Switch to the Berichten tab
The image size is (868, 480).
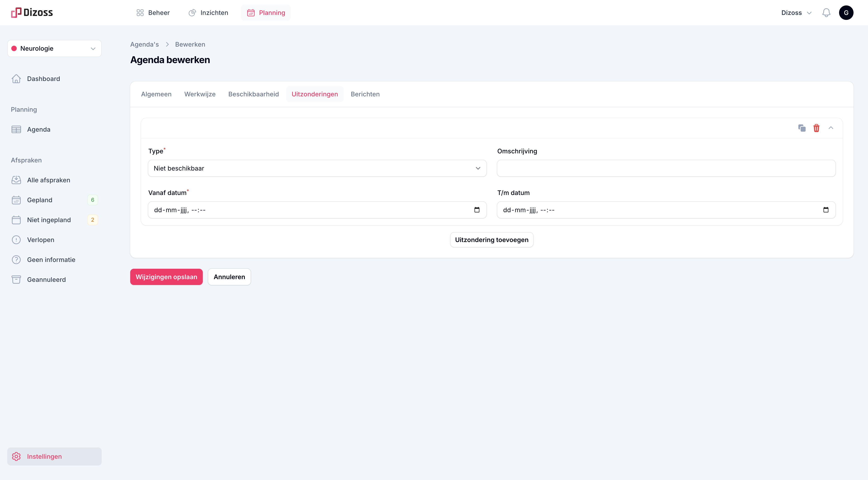tap(365, 94)
